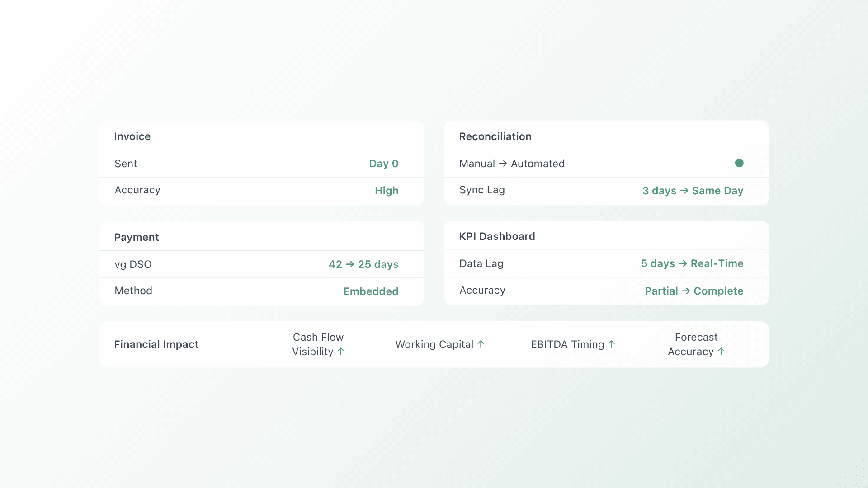This screenshot has width=868, height=488.
Task: Click the arrow in 42 to 25 days
Action: [350, 264]
